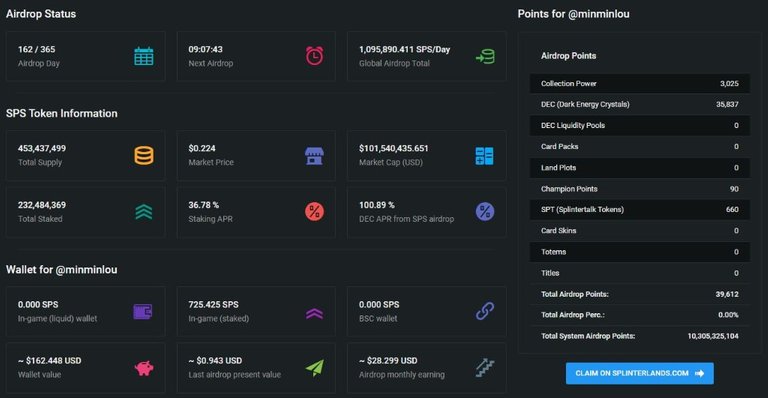This screenshot has width=768, height=398.
Task: Click the stairs Airdrop monthly earning icon
Action: pyautogui.click(x=485, y=368)
